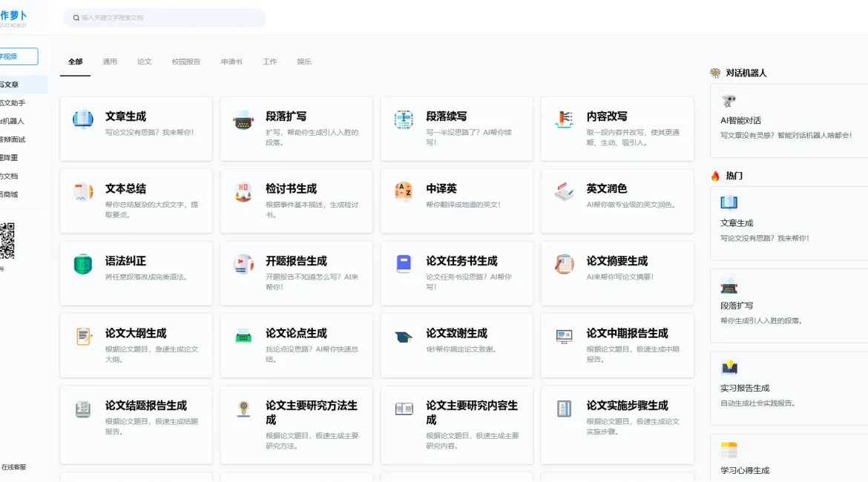Click the text "将任意段落改成完美语法。"
Screen dimensions: 868x482
tap(147, 277)
